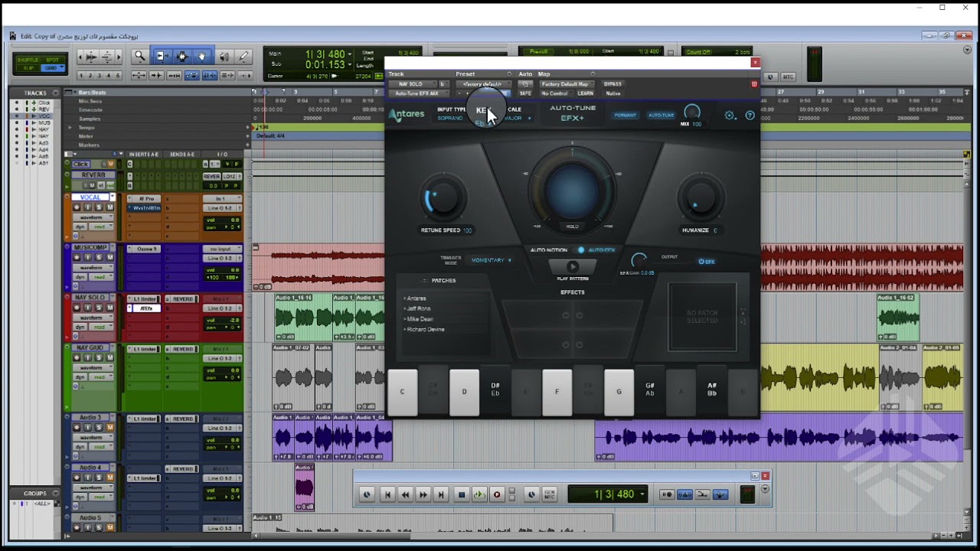Image resolution: width=980 pixels, height=551 pixels.
Task: Select the Zoomer magnifier tool
Action: [x=139, y=56]
